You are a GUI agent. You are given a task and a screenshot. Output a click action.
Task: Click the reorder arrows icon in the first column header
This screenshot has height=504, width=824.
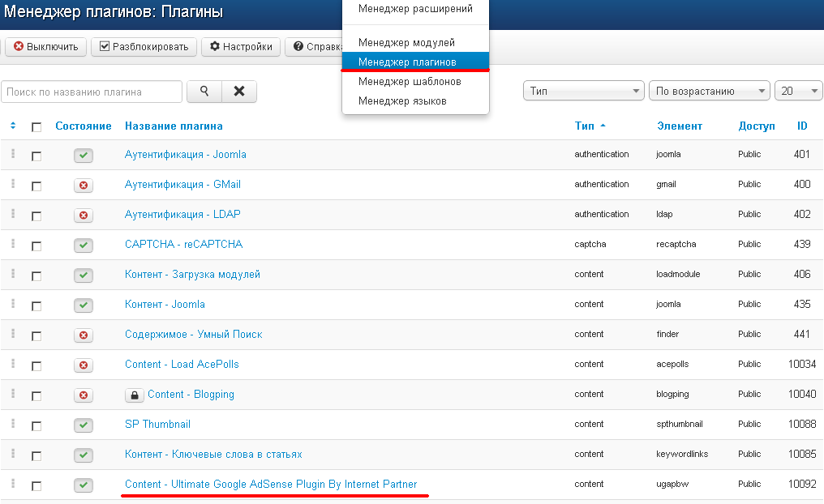(x=13, y=126)
